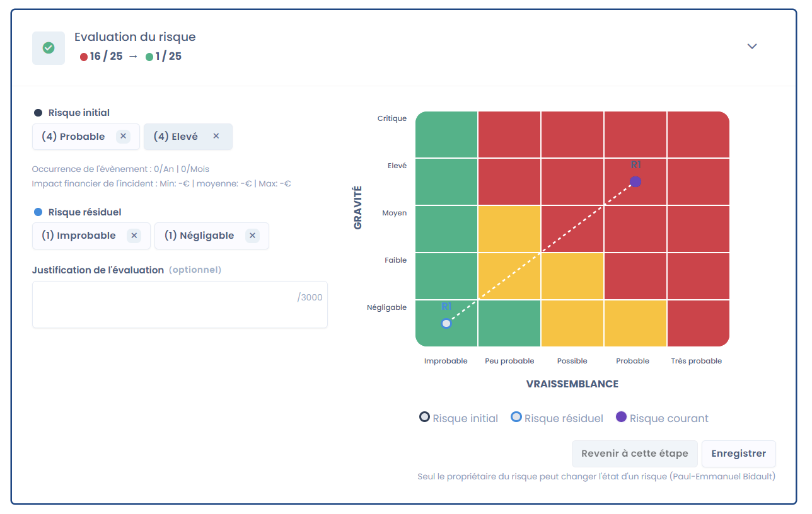Click the red 16 / 25 initial score

[101, 57]
